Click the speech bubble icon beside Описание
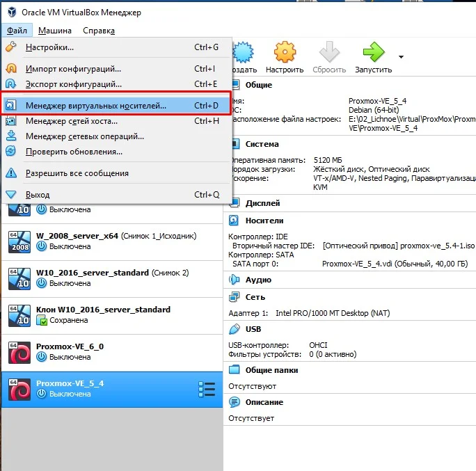Image resolution: width=476 pixels, height=471 pixels. click(x=234, y=402)
